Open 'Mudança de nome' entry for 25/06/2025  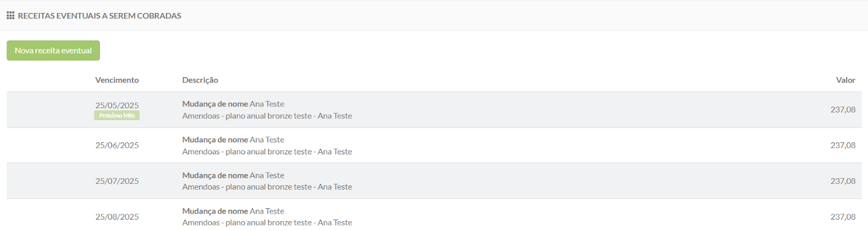(x=215, y=140)
